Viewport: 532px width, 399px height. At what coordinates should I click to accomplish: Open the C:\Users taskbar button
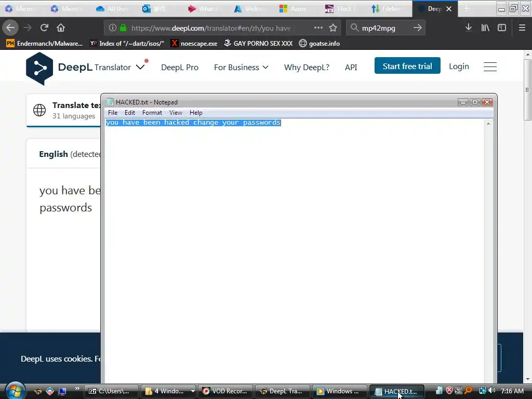point(112,391)
